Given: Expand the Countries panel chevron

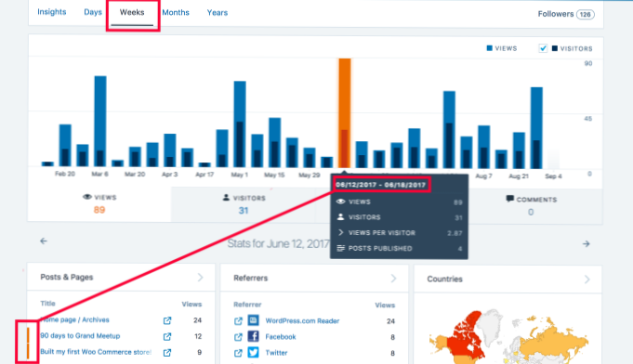Looking at the screenshot, I should 587,279.
